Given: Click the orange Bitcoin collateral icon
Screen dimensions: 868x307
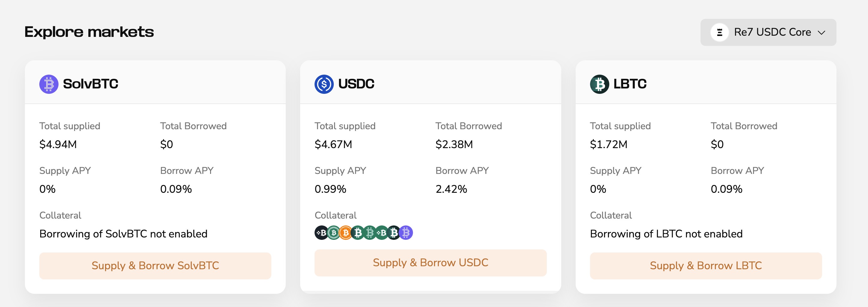Looking at the screenshot, I should 346,233.
